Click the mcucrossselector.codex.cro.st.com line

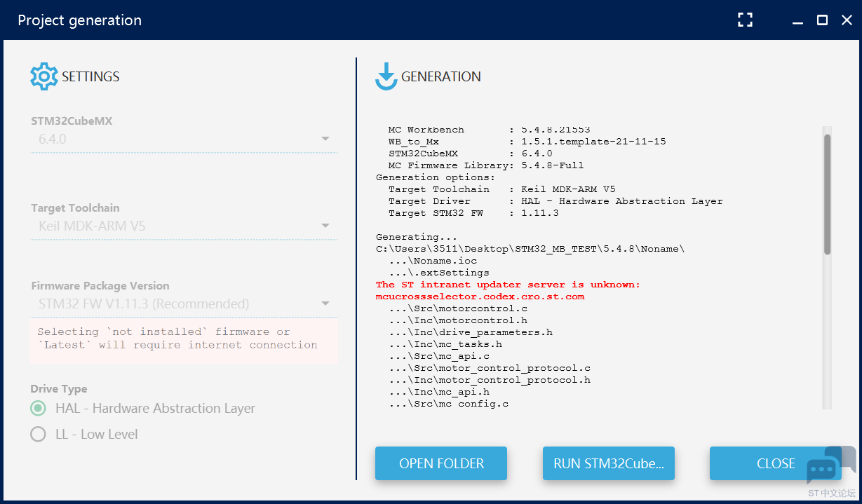[480, 297]
